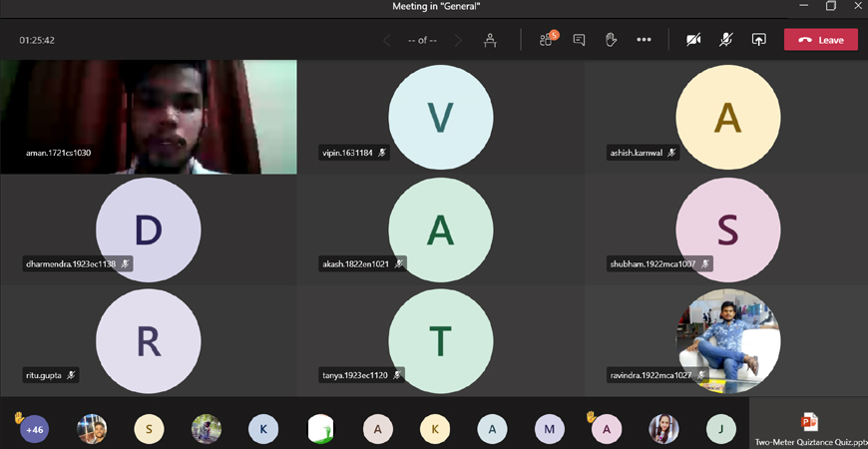Go to the next slide arrow

point(458,40)
